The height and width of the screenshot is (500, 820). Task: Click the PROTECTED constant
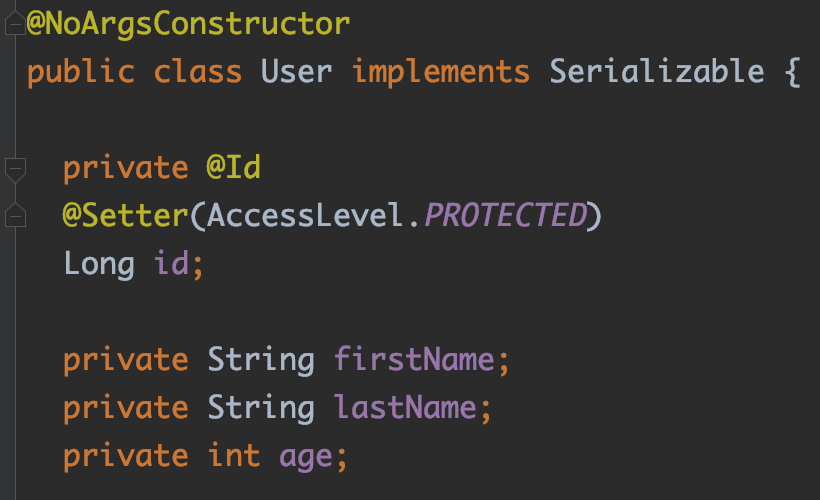pos(504,216)
